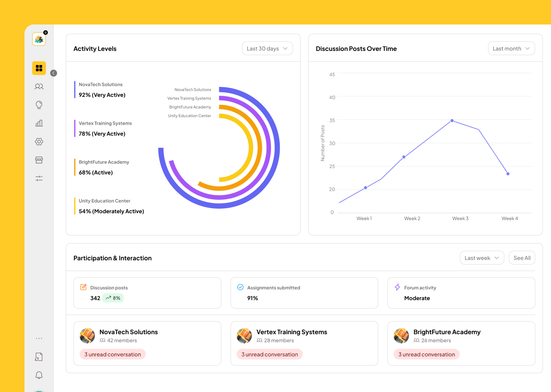551x392 pixels.
Task: Click the storefront icon in the sidebar
Action: coord(39,160)
